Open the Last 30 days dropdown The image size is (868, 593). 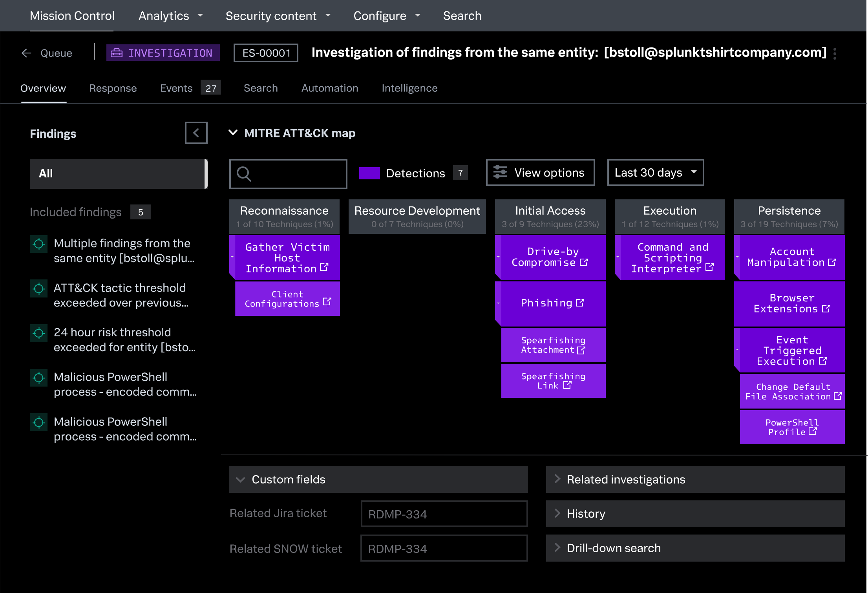tap(655, 172)
